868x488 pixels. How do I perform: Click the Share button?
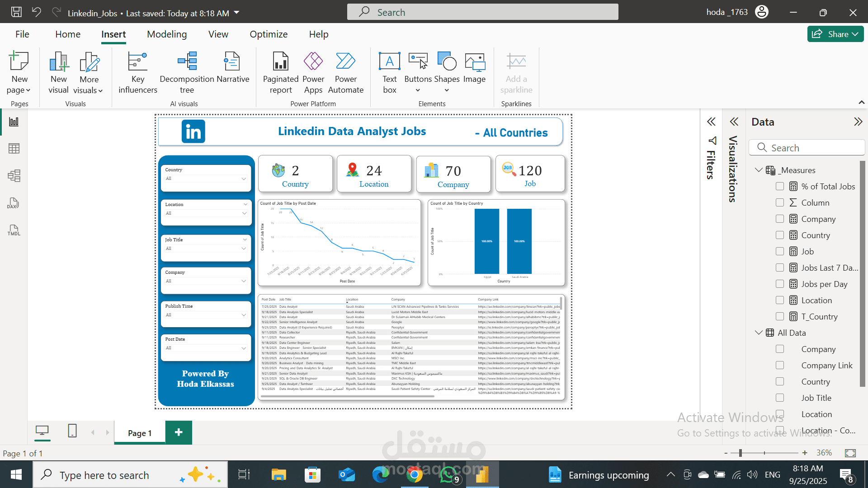pos(835,34)
